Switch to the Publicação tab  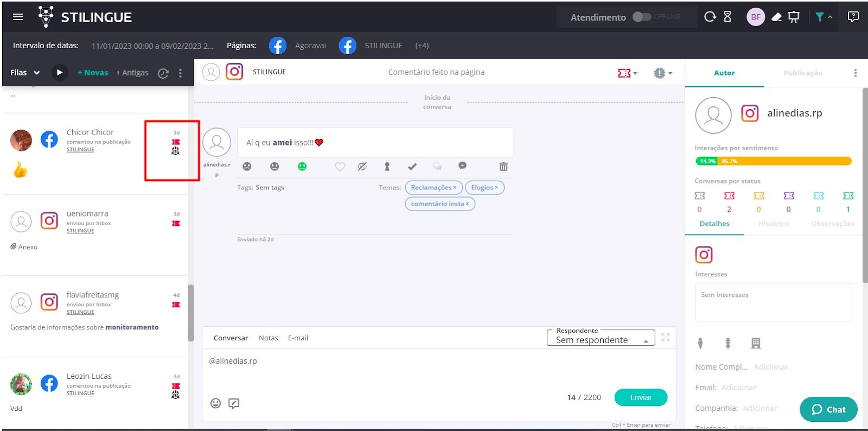click(x=802, y=73)
